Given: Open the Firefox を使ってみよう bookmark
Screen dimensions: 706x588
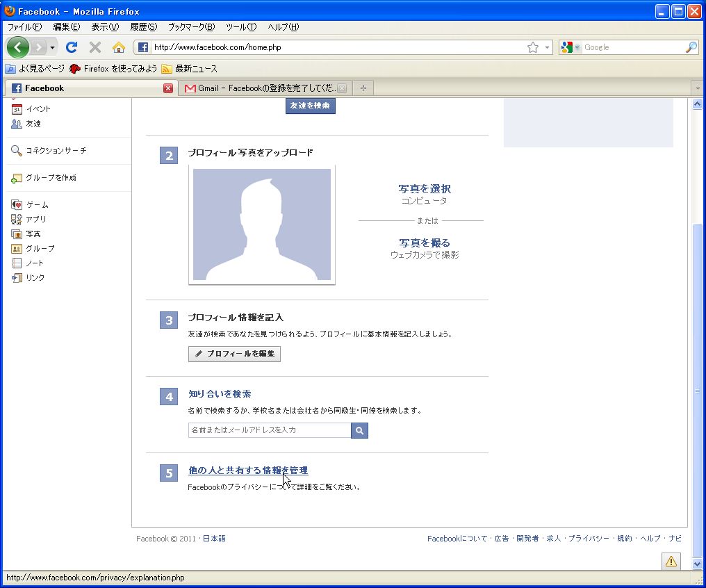Looking at the screenshot, I should point(113,68).
